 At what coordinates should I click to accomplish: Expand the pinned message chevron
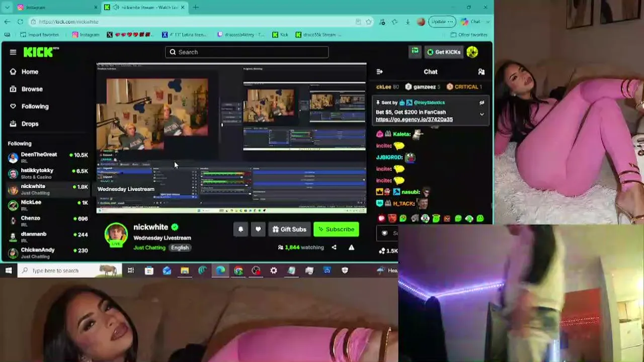point(481,114)
